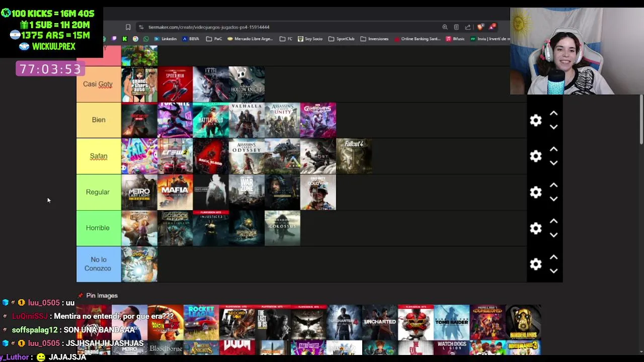Toggle the Pin Images option
This screenshot has width=644, height=362.
click(98, 296)
